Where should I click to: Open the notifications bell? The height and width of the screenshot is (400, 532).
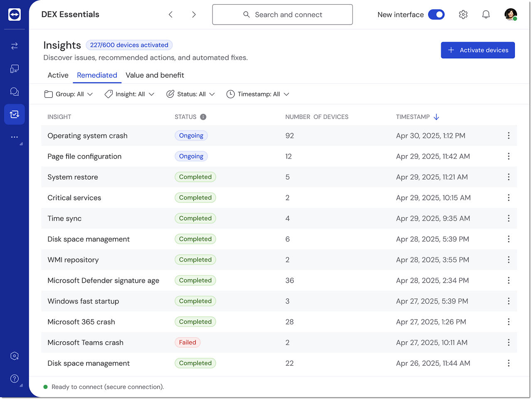486,15
